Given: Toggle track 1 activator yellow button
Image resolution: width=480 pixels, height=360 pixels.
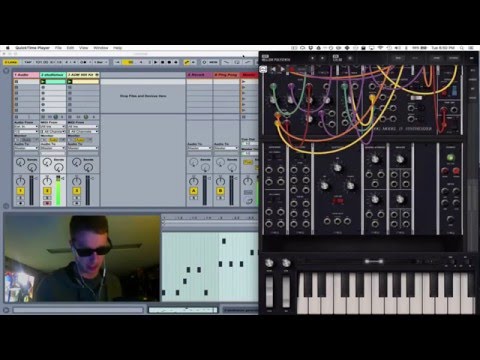Looking at the screenshot, I should tap(20, 191).
